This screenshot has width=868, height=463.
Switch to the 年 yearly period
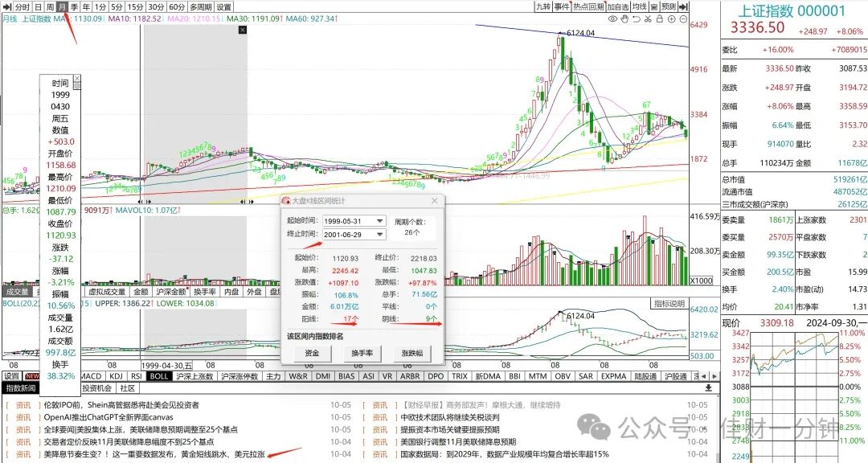[x=86, y=7]
